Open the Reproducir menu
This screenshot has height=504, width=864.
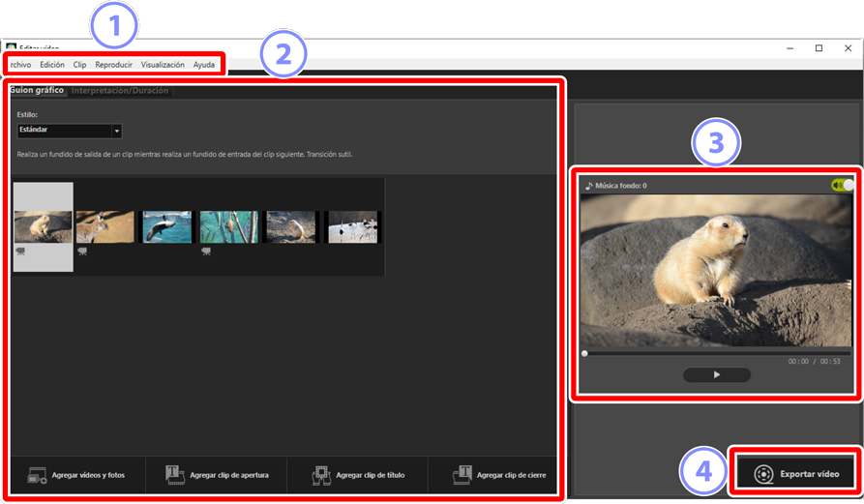[x=113, y=65]
